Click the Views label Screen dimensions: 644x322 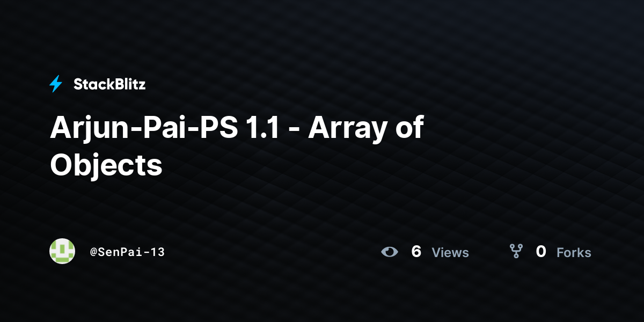pos(450,252)
